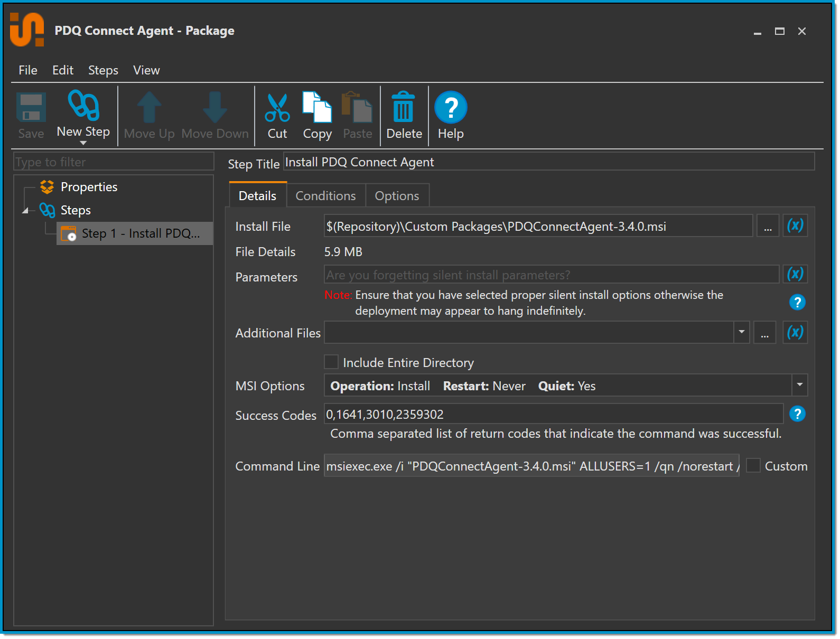Screen dimensions: 840x639
Task: Click the Step Title input field
Action: pyautogui.click(x=549, y=162)
